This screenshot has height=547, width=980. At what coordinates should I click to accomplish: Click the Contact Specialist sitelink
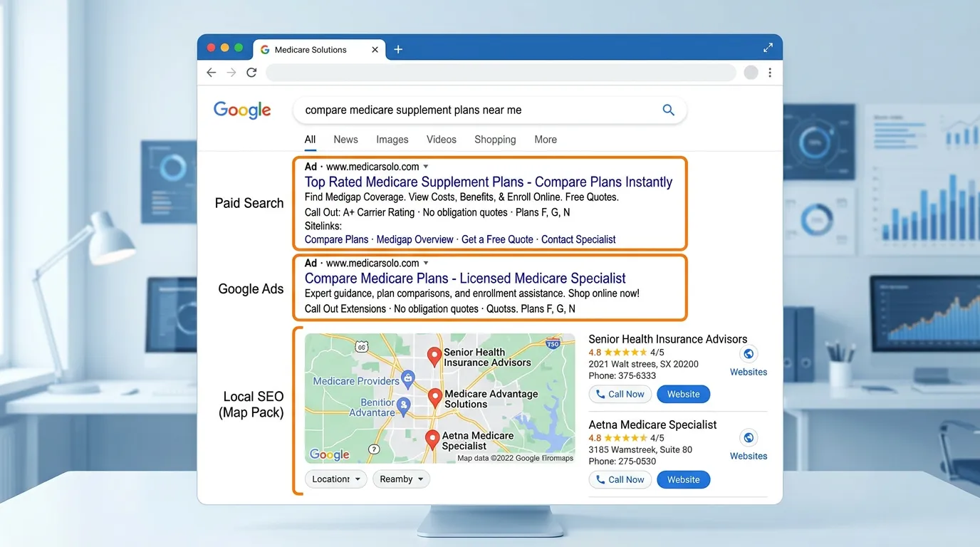tap(578, 239)
